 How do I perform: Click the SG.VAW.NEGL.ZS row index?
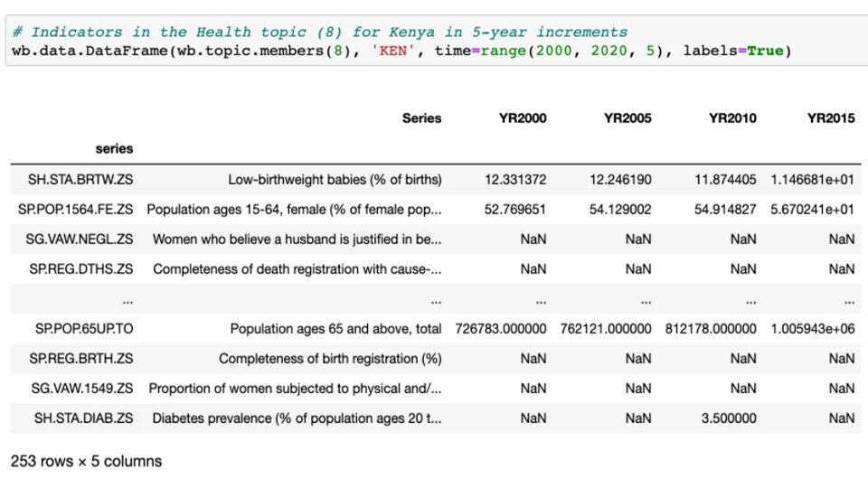click(80, 239)
